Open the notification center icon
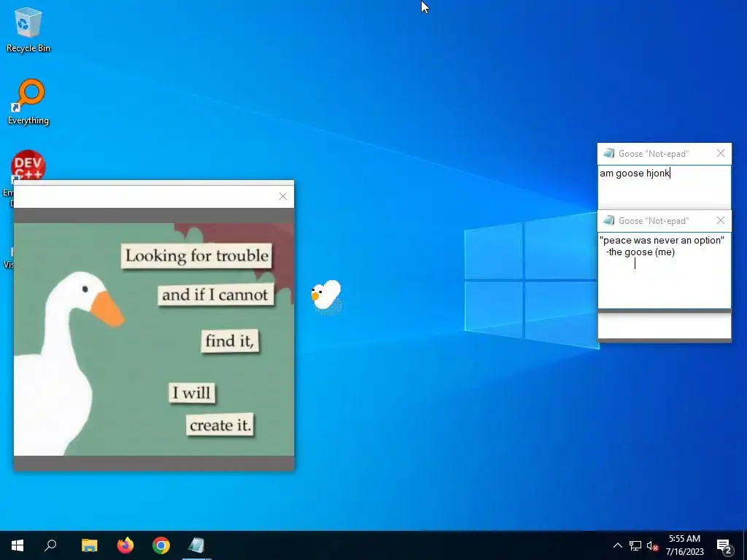The width and height of the screenshot is (747, 560). [724, 545]
